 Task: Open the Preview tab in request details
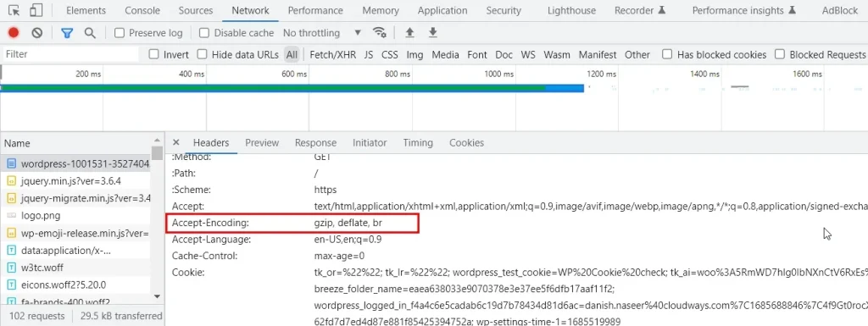click(262, 142)
